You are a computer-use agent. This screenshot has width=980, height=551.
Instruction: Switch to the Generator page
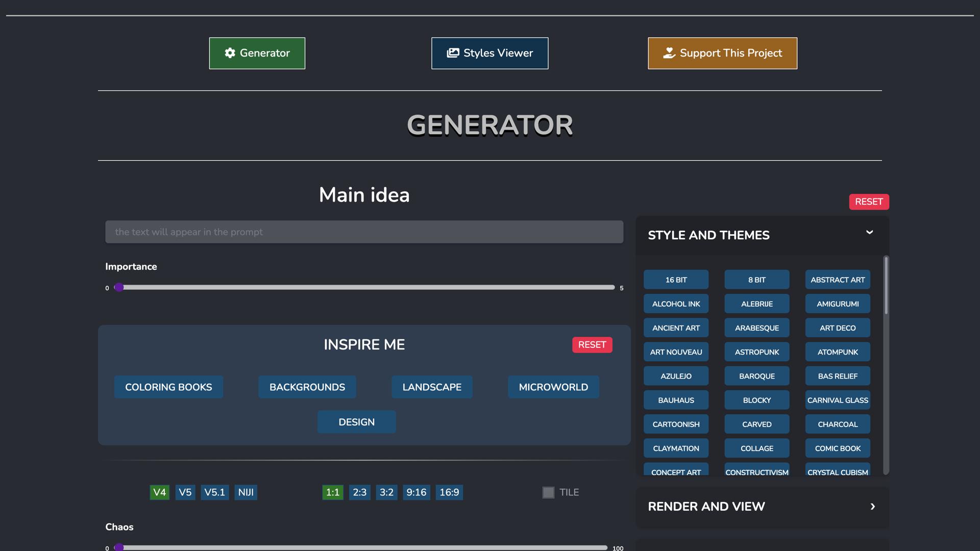click(x=257, y=53)
